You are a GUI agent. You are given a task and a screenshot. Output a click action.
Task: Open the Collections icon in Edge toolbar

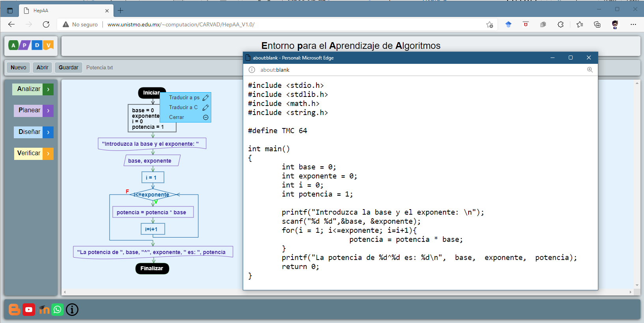point(597,24)
